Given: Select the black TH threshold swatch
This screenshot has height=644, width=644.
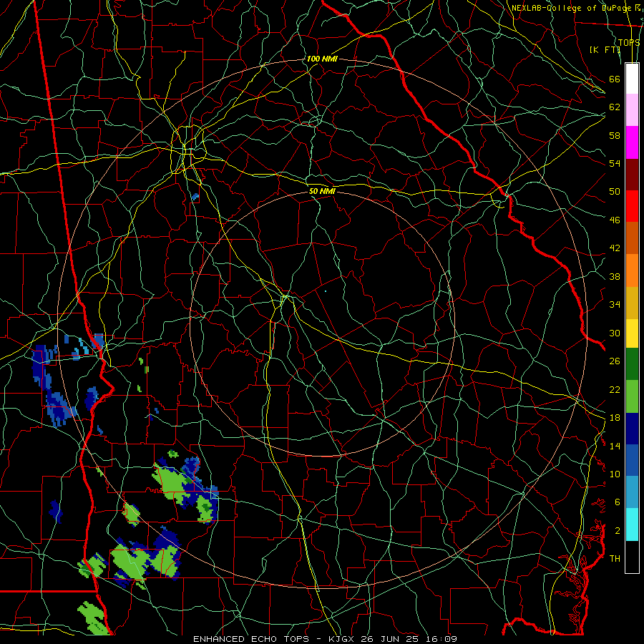Looking at the screenshot, I should tap(632, 557).
